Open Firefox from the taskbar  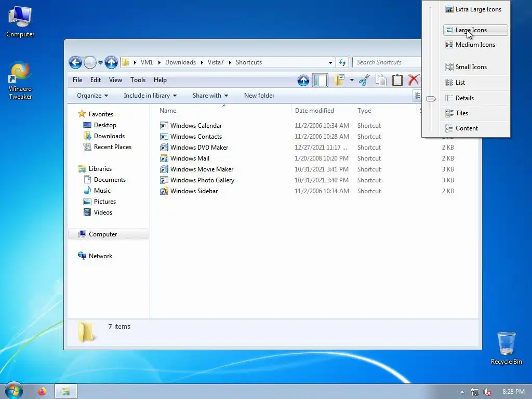(42, 392)
